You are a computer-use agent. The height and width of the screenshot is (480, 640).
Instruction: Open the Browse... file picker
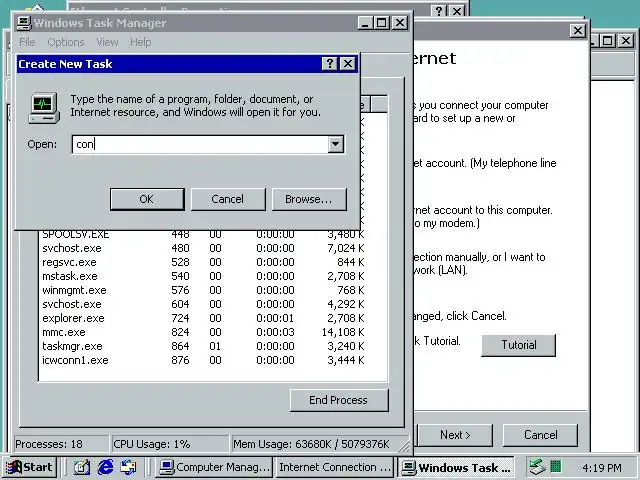pyautogui.click(x=309, y=199)
